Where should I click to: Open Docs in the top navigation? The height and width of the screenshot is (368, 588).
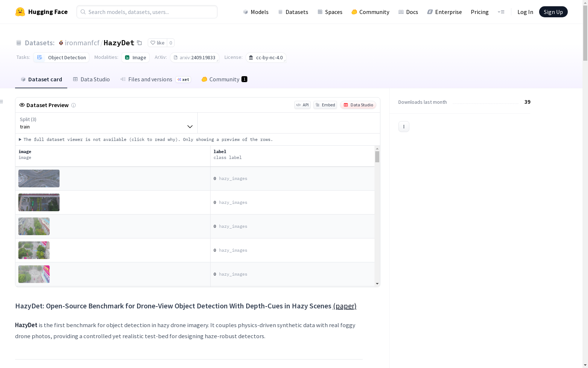click(x=408, y=12)
